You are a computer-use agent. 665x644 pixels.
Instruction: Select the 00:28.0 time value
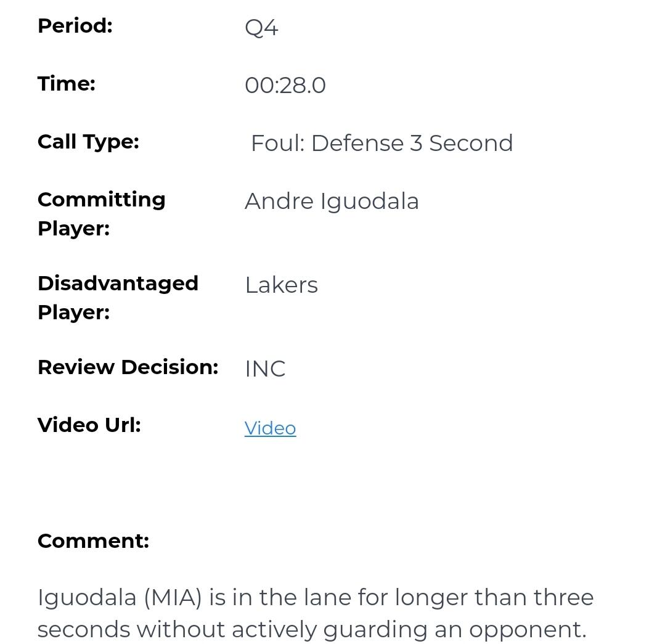pyautogui.click(x=285, y=85)
